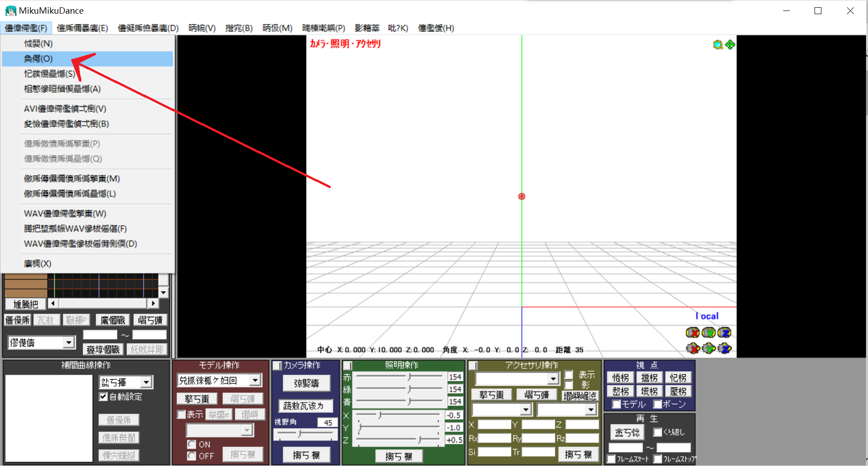Click the magnifier zoom icon in the viewport
Screen dimensions: 868x466
(x=718, y=45)
